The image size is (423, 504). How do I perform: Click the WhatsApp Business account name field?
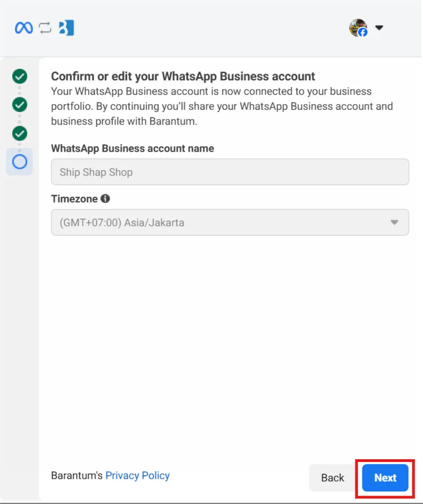[230, 172]
